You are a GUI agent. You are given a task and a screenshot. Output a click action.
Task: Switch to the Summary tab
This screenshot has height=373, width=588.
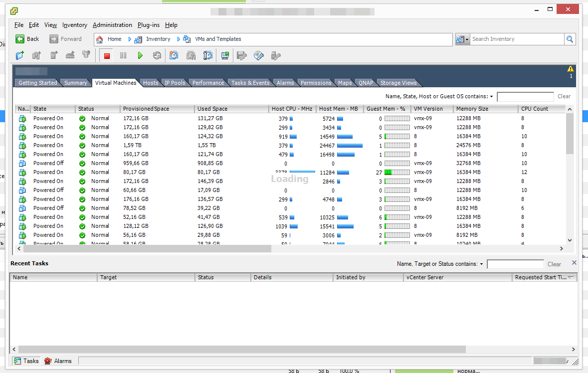pyautogui.click(x=75, y=83)
